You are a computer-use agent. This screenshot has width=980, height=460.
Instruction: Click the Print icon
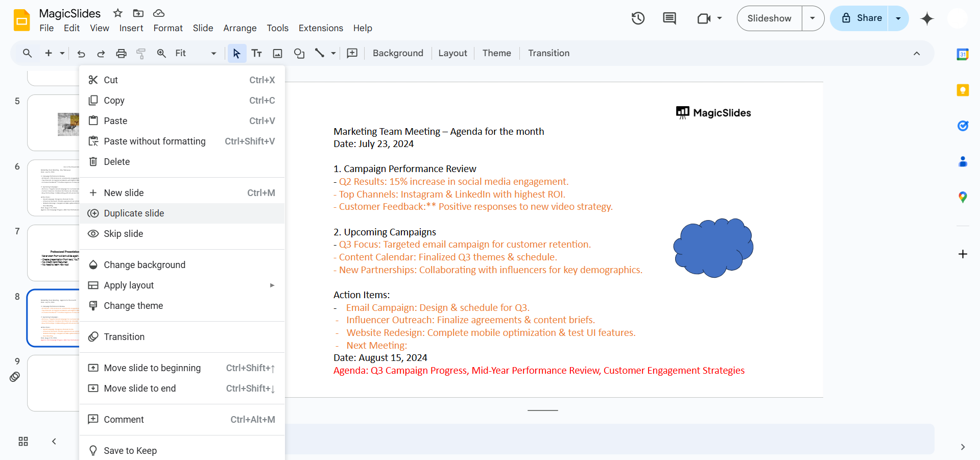pos(121,53)
